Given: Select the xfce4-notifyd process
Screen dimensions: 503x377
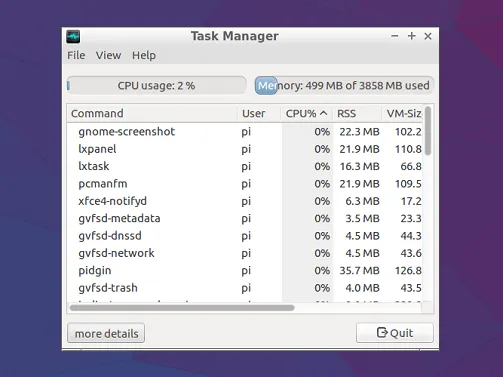Looking at the screenshot, I should tap(245, 201).
